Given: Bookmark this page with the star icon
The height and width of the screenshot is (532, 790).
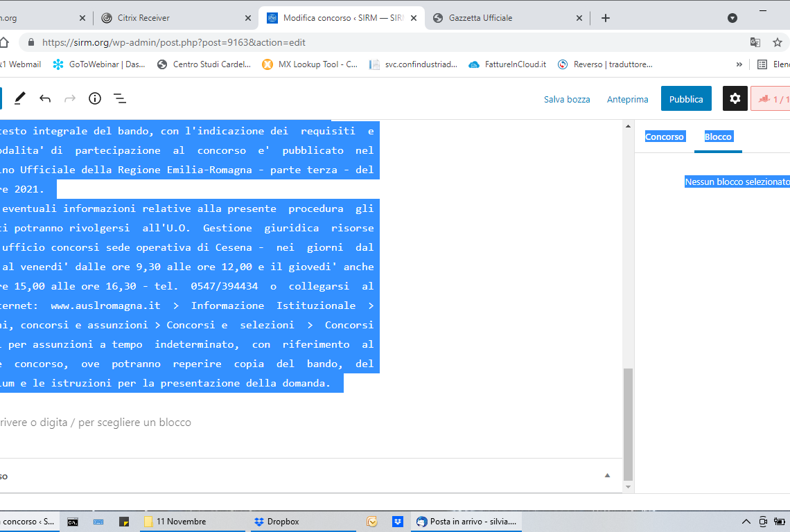Looking at the screenshot, I should 778,42.
